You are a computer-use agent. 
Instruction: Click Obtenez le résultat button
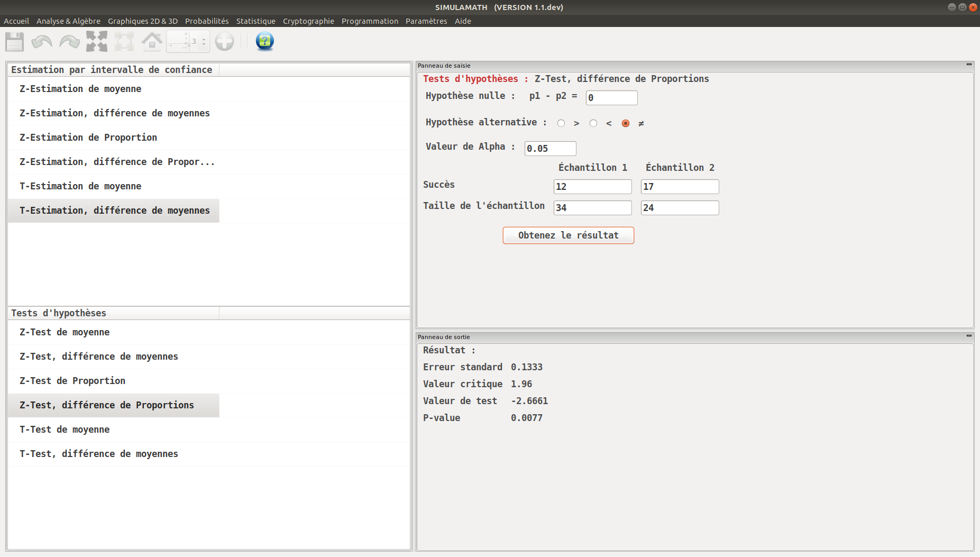click(568, 235)
